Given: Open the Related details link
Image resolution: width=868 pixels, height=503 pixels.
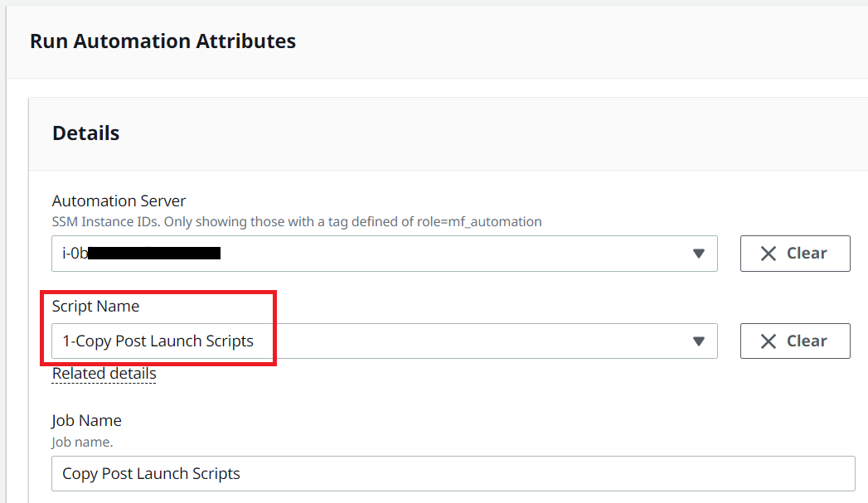Looking at the screenshot, I should pos(104,374).
